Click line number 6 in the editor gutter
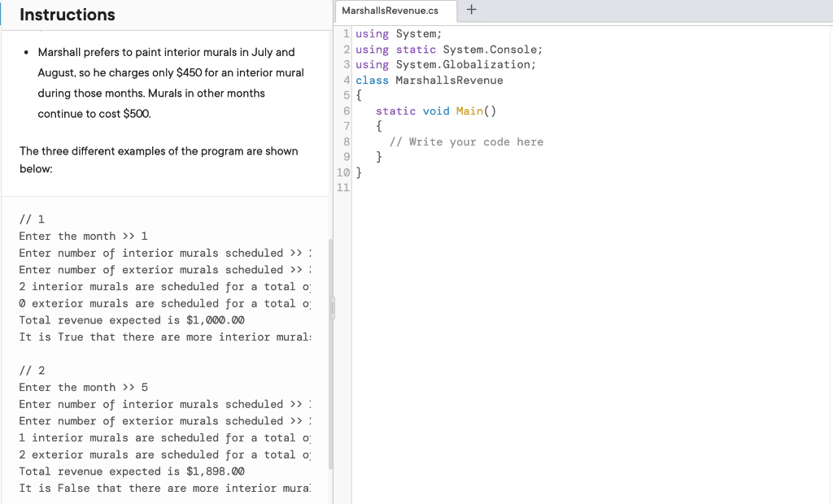The image size is (833, 504). tap(343, 111)
